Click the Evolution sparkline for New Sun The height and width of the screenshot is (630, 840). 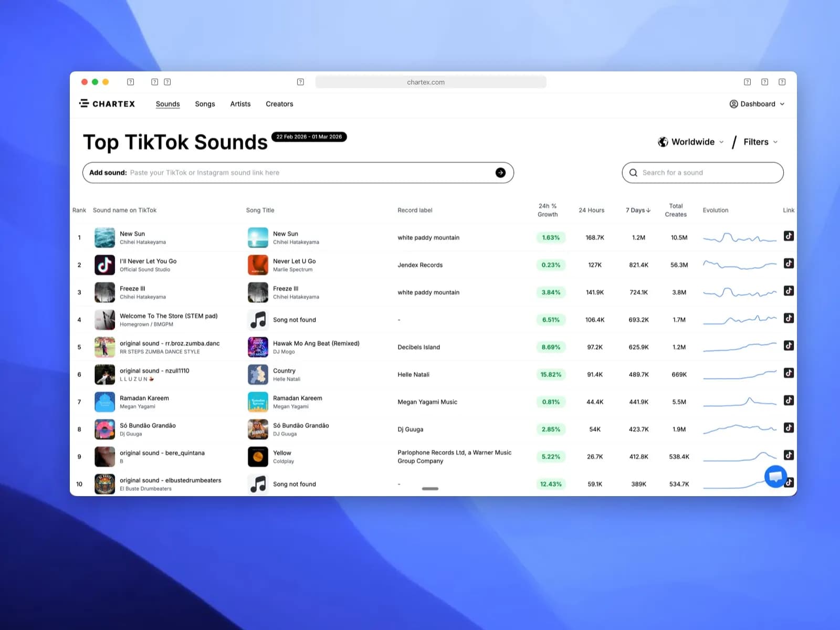pyautogui.click(x=739, y=237)
